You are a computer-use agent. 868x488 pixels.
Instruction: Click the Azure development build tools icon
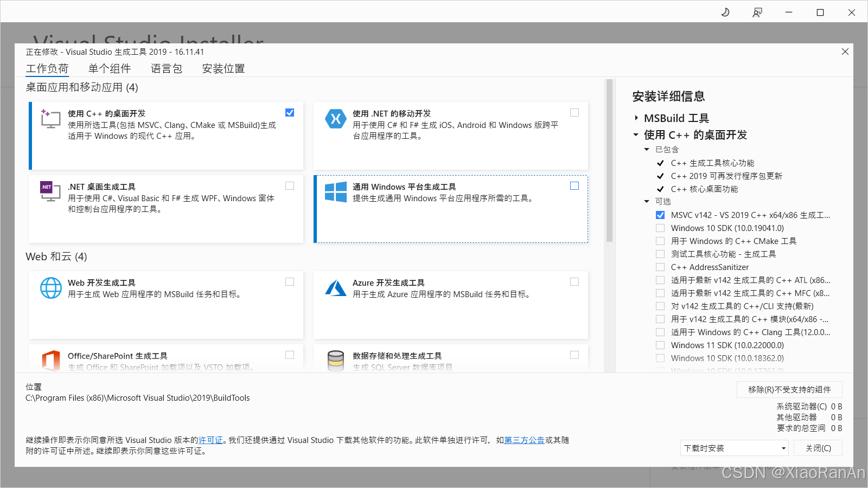(x=335, y=287)
